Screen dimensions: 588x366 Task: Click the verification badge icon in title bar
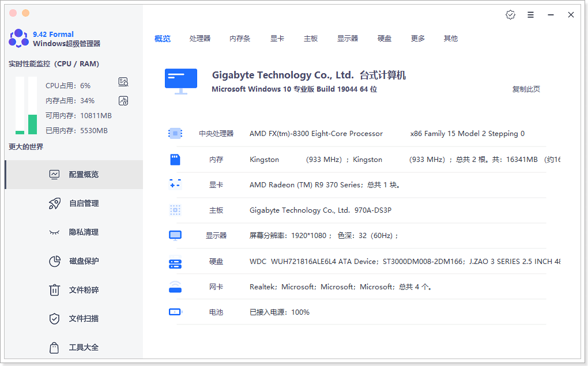[510, 14]
